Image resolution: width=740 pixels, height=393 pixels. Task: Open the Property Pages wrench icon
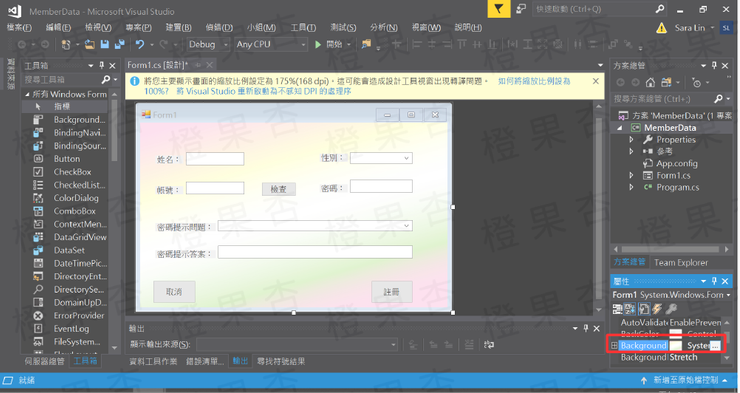[671, 309]
